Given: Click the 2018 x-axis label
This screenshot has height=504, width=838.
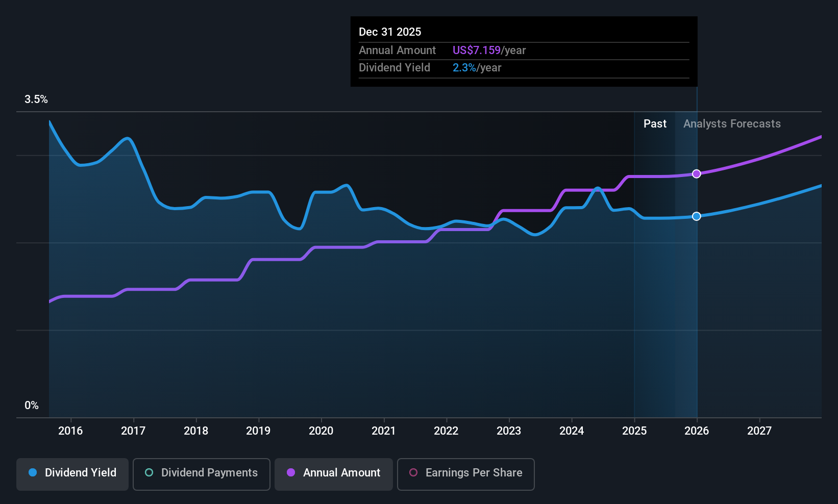Looking at the screenshot, I should pyautogui.click(x=196, y=431).
